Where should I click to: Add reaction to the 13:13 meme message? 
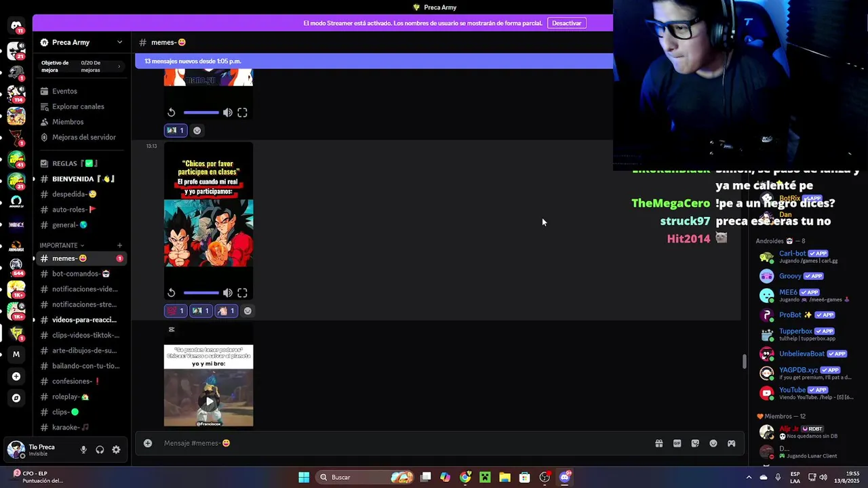coord(248,310)
